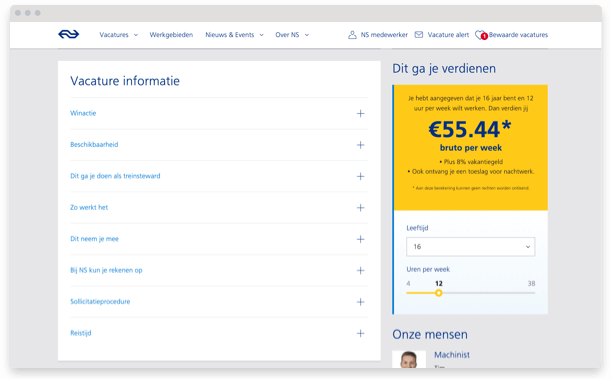Open the Machinist profile link
Viewport: 611px width, 379px height.
click(x=452, y=355)
